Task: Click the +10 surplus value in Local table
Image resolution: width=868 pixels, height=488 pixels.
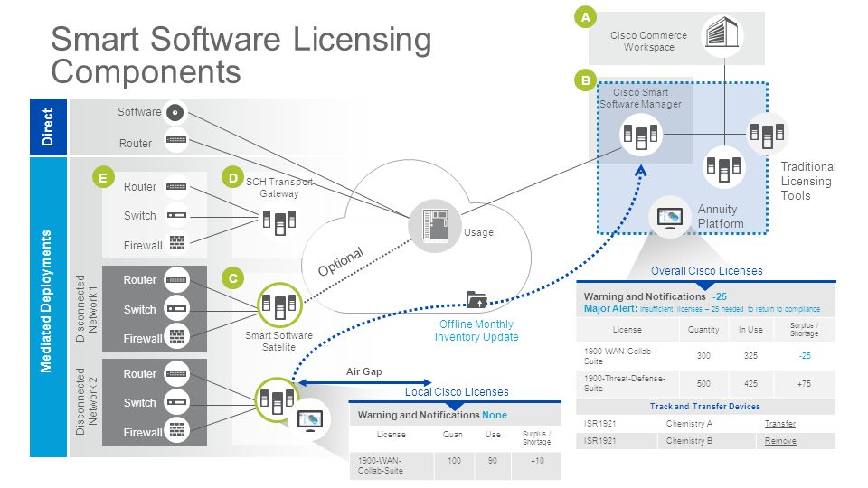Action: click(537, 460)
